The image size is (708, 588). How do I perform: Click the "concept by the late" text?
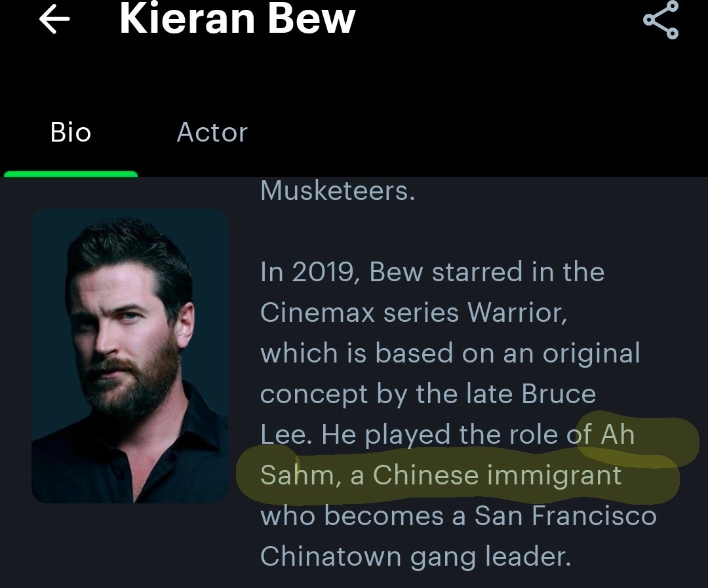tap(387, 394)
